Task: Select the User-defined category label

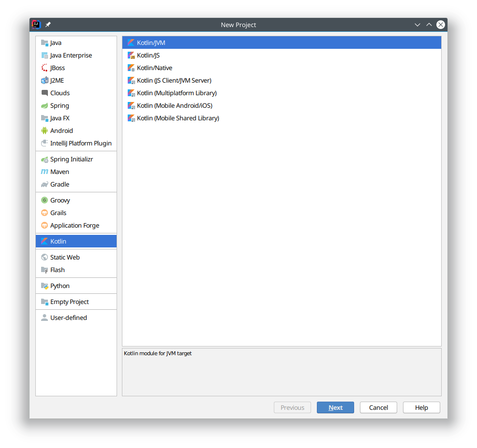Action: (68, 318)
